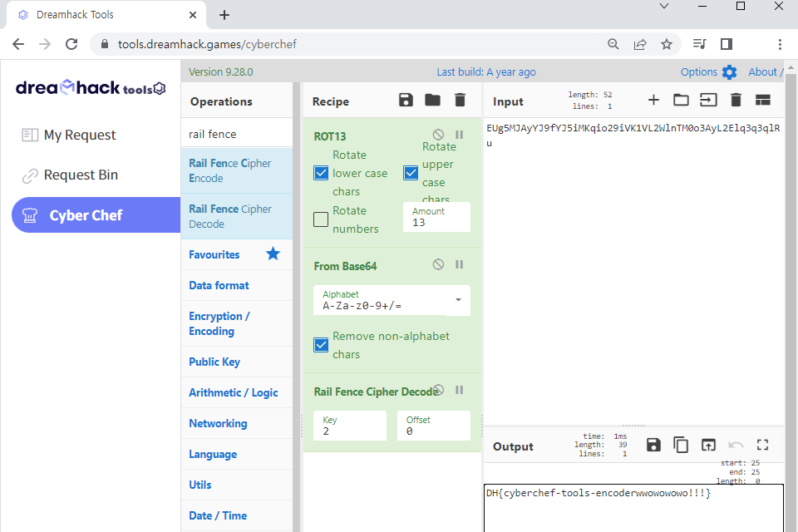The image size is (798, 532).
Task: Click the dreamhack tools logo
Action: [91, 88]
